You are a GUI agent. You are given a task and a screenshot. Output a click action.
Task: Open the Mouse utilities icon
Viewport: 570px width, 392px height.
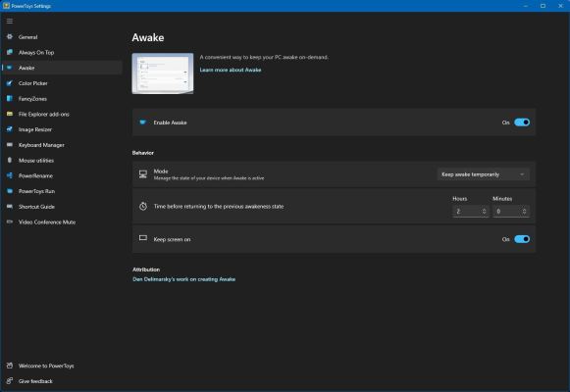[10, 160]
